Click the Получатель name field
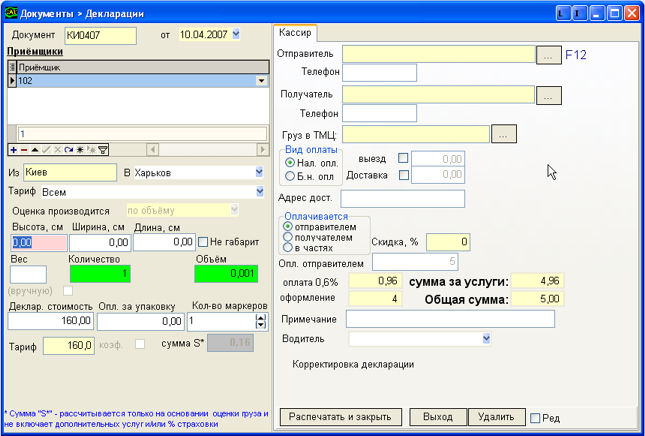 439,95
